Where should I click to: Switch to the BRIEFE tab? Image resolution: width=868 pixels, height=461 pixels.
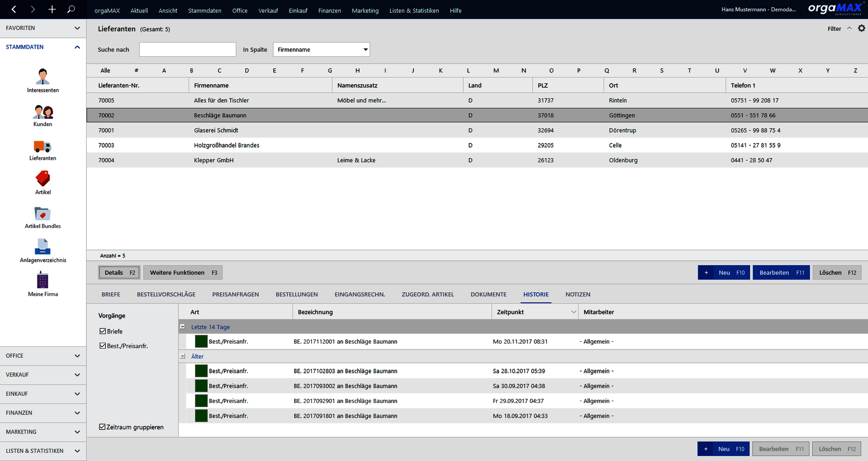(111, 294)
